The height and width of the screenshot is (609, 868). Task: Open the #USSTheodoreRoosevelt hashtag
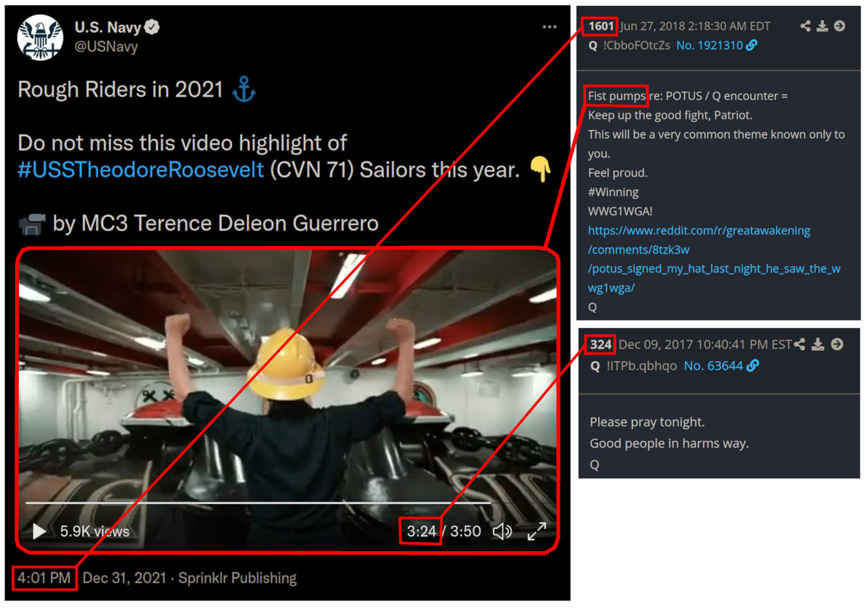tap(141, 170)
